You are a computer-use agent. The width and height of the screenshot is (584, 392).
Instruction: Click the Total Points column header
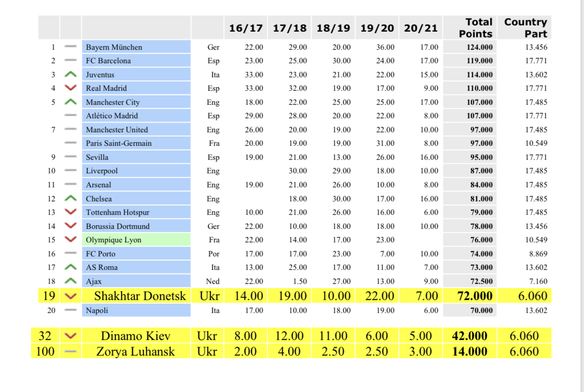475,28
